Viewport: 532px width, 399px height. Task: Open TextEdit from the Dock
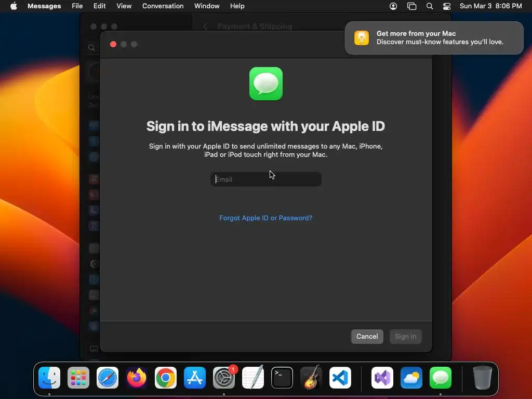[253, 378]
